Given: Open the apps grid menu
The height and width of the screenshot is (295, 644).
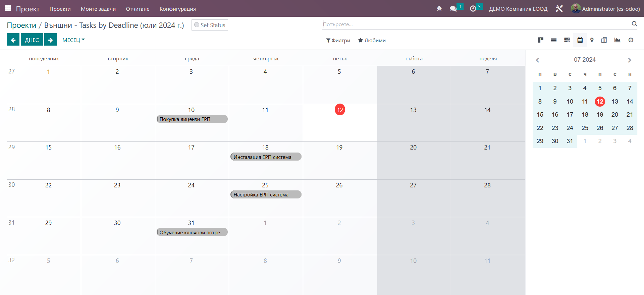Looking at the screenshot, I should point(8,8).
